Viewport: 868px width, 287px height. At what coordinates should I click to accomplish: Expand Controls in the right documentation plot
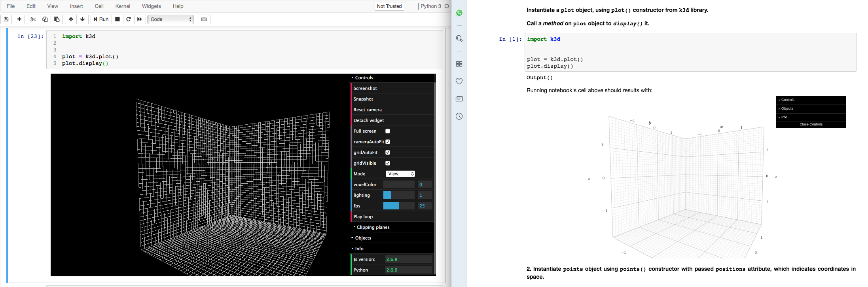coord(811,100)
